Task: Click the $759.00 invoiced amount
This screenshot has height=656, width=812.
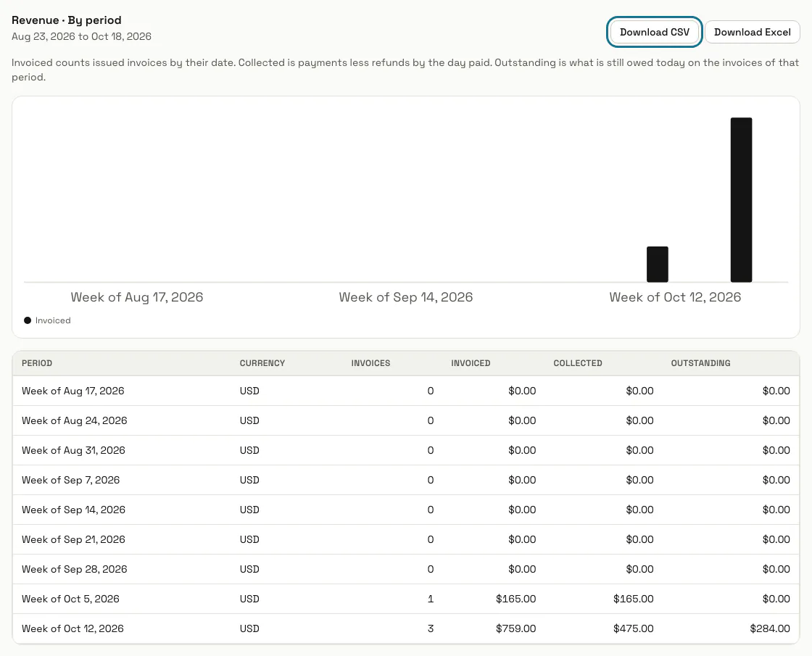Action: tap(515, 628)
